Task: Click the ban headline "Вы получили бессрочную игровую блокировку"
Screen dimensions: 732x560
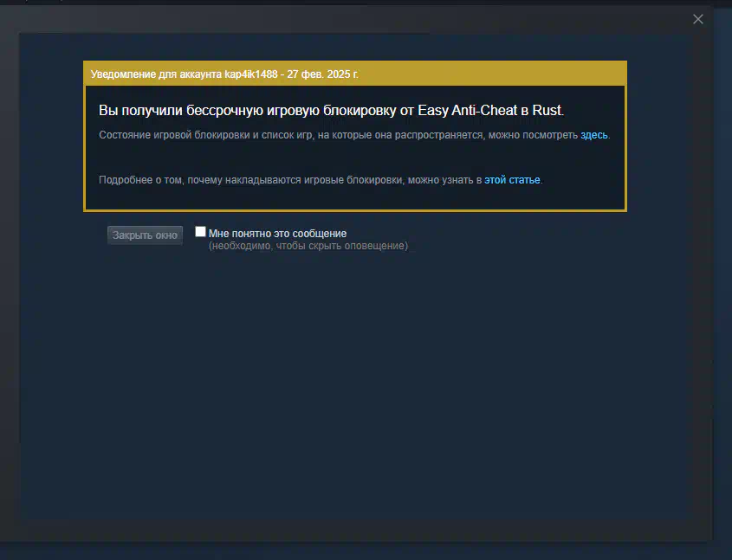Action: coord(248,111)
